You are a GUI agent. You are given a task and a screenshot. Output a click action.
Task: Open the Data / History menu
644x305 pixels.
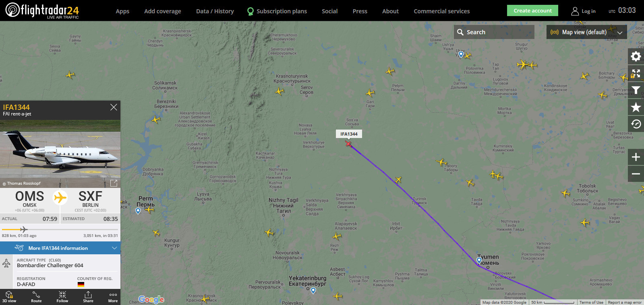[x=215, y=11]
